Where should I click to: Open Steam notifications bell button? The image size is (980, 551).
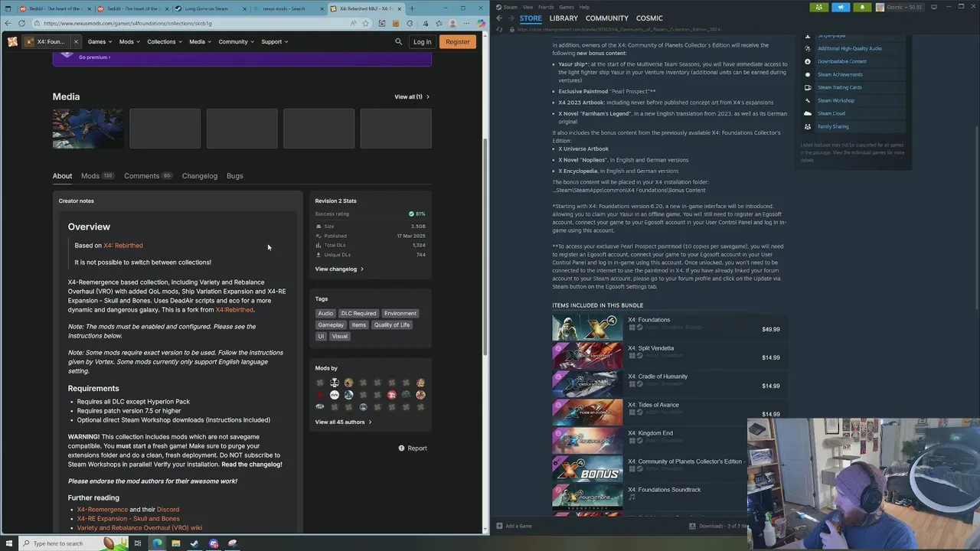pos(862,7)
